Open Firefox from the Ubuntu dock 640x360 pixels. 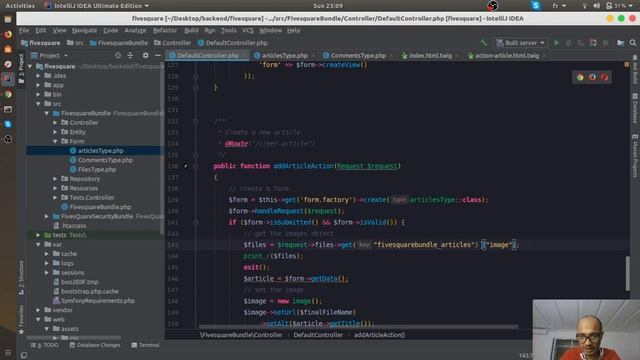(x=8, y=34)
